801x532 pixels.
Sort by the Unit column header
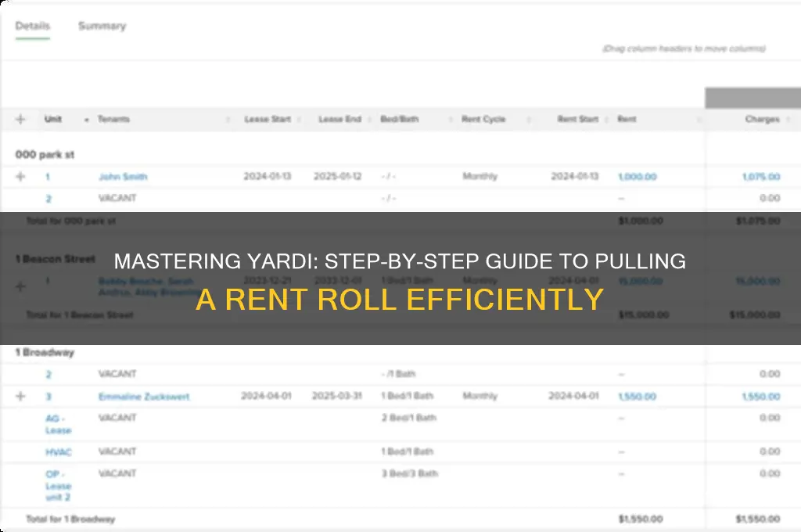(53, 119)
